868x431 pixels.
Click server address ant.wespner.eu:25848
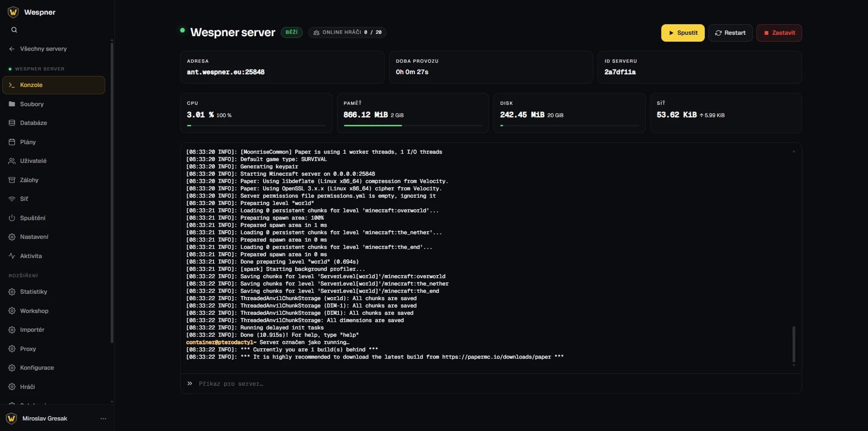[225, 72]
